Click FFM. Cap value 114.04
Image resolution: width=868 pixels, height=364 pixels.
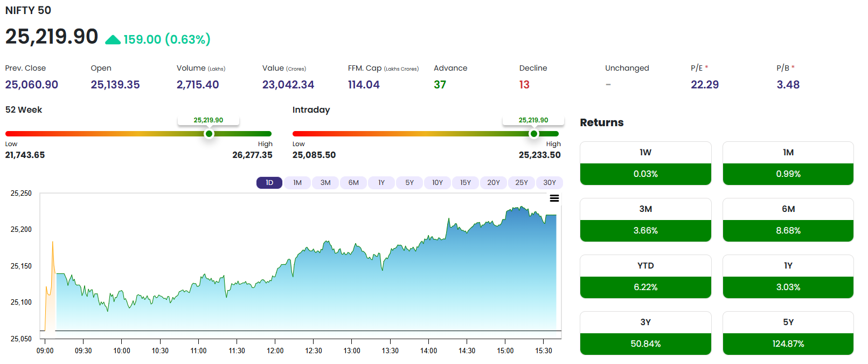point(364,85)
